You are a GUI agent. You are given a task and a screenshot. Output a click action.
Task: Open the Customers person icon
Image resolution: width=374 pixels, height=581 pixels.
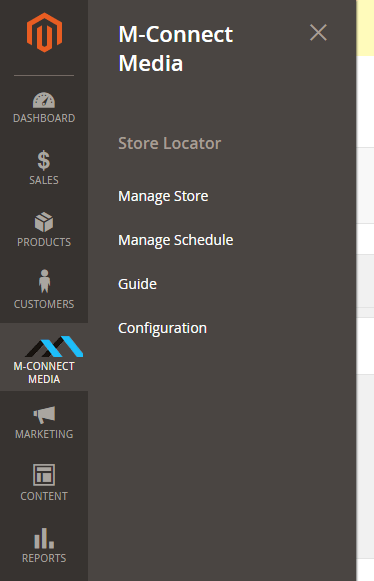pos(44,281)
